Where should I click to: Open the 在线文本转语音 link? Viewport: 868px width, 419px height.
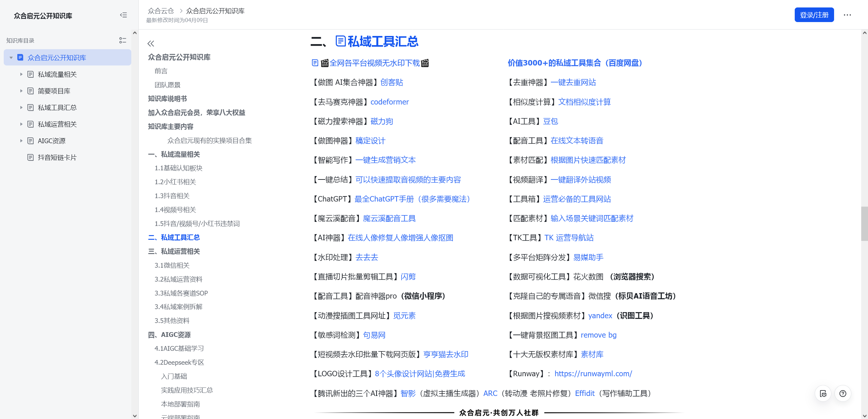click(577, 141)
